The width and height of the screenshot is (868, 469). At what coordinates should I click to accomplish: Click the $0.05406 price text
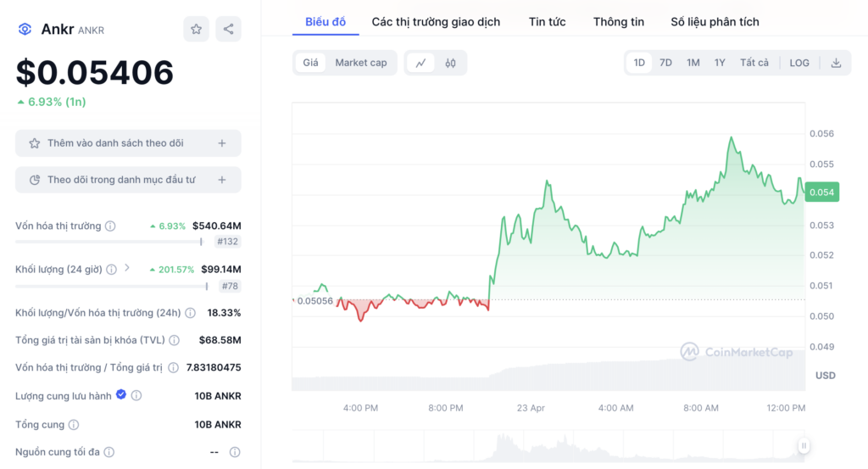pos(95,73)
